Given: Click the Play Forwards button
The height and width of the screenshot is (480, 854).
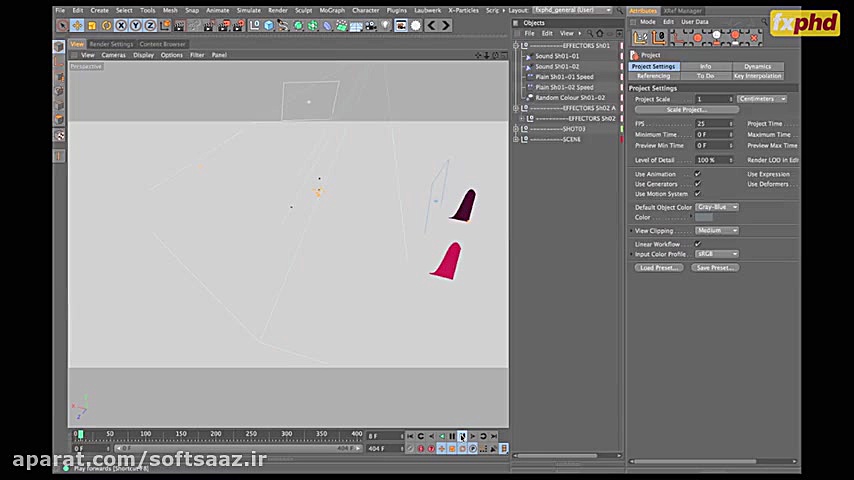Looking at the screenshot, I should point(462,436).
